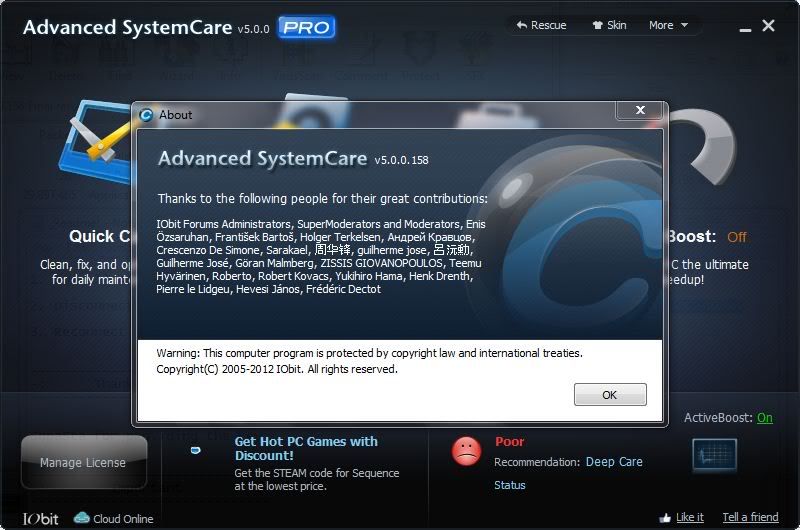The width and height of the screenshot is (800, 530).
Task: Open the Rescue center
Action: pos(541,25)
